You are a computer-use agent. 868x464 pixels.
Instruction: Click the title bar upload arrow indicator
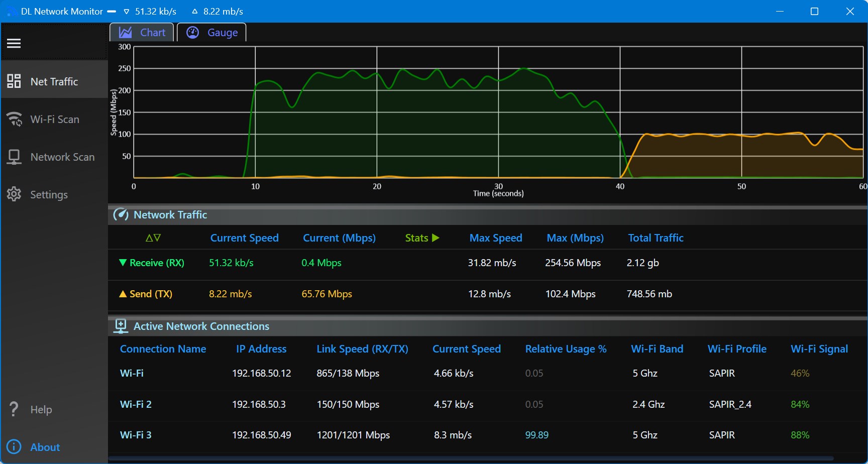coord(195,12)
